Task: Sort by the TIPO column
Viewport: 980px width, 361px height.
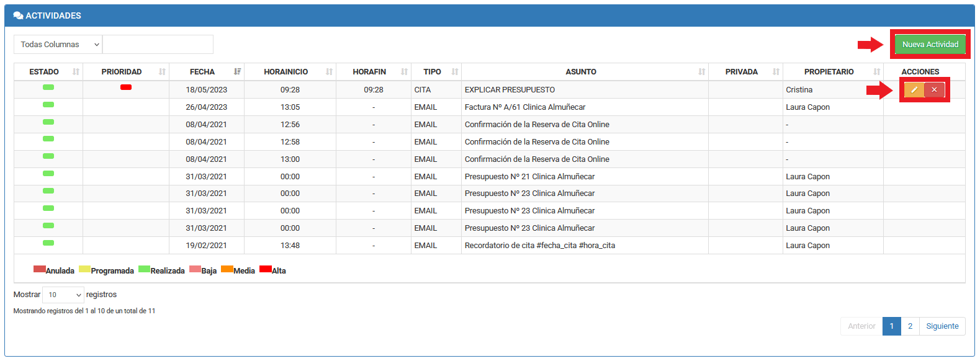Action: tap(436, 72)
